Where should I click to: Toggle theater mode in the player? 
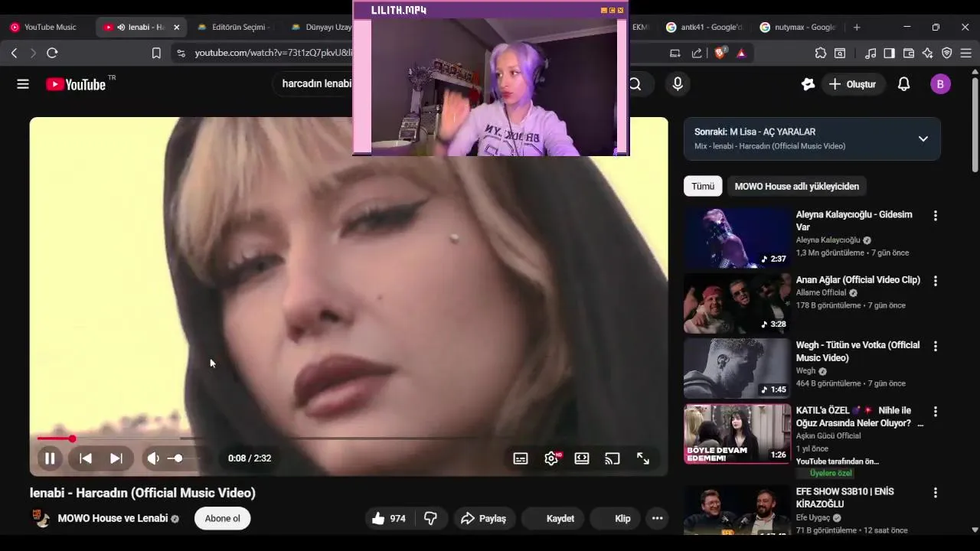(x=582, y=458)
